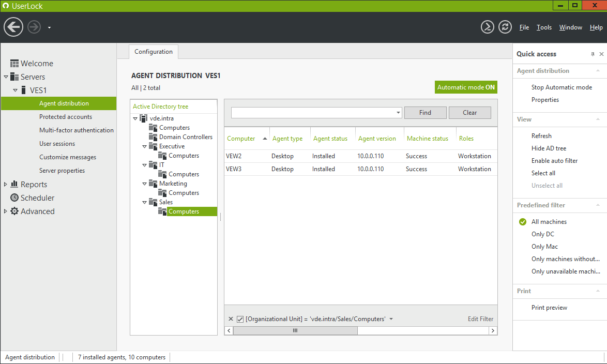Open User sessions
607x364 pixels.
point(57,144)
